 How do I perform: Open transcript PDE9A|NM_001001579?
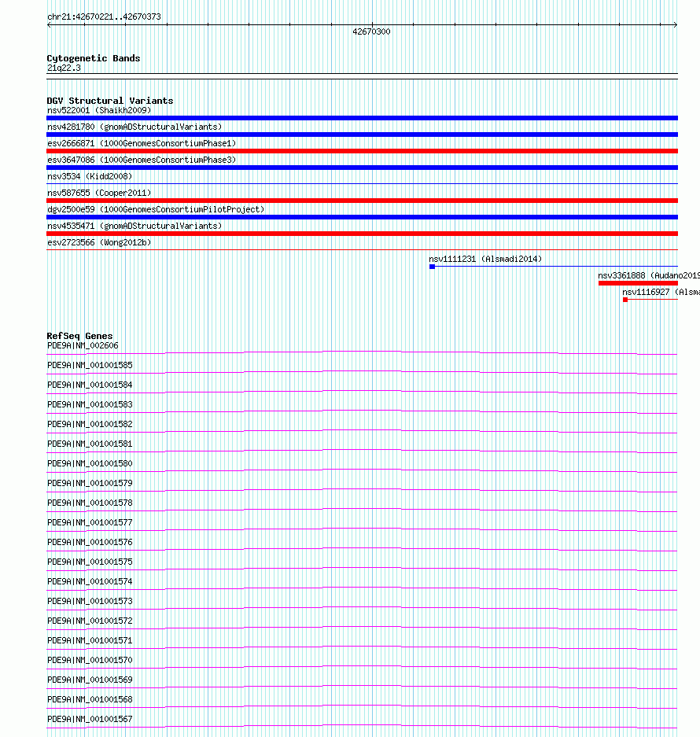click(x=90, y=483)
